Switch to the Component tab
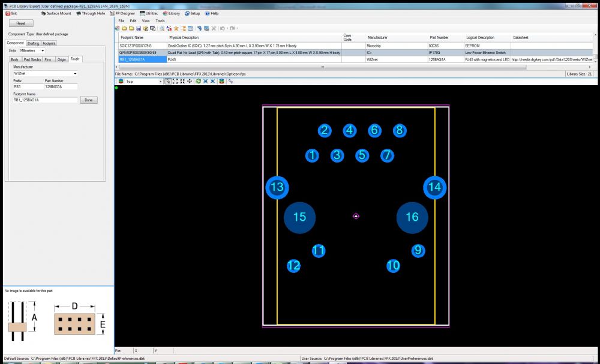Image resolution: width=600 pixels, height=364 pixels. pyautogui.click(x=16, y=43)
